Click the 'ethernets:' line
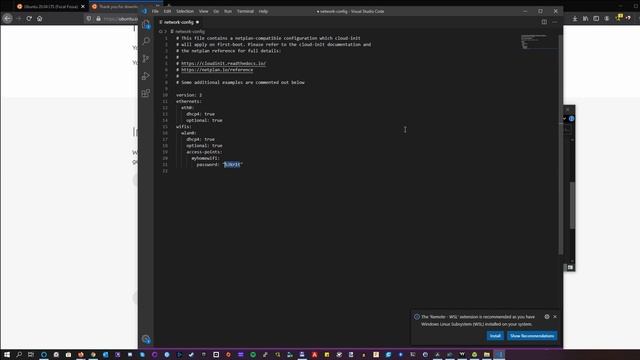This screenshot has width=640, height=360. pos(189,101)
